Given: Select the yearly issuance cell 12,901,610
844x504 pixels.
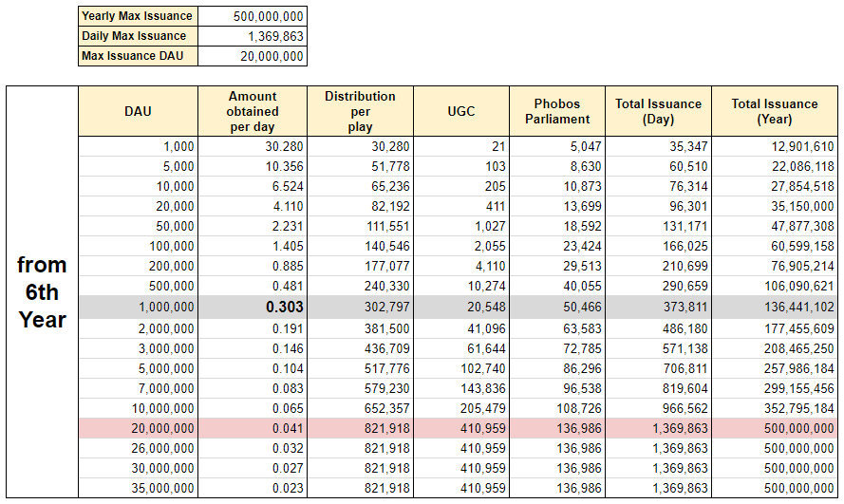Looking at the screenshot, I should coord(775,146).
